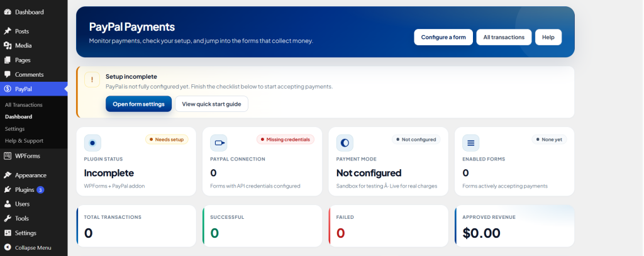Click the Payment Mode half-moon icon

point(345,143)
